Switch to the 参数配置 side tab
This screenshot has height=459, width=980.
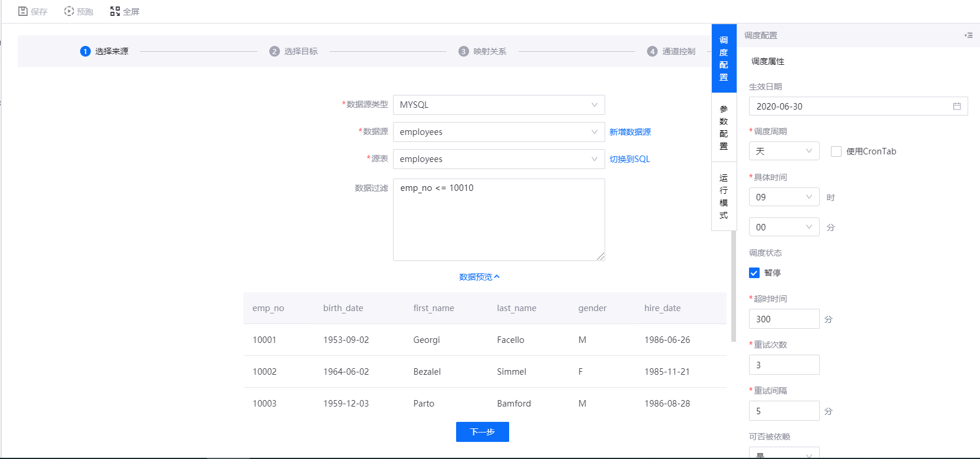tap(724, 127)
